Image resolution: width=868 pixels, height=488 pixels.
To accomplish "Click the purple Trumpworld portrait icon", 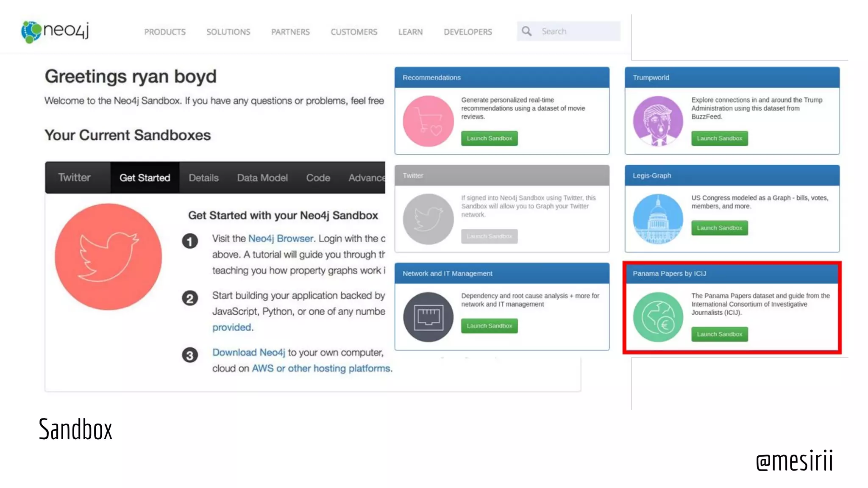I will [x=658, y=121].
